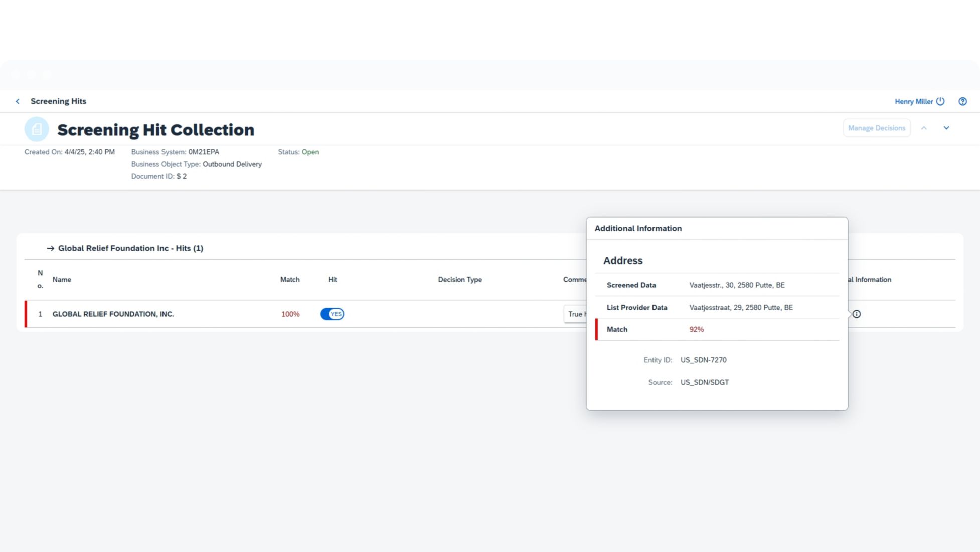Go to next item with the down chevron

pyautogui.click(x=946, y=128)
